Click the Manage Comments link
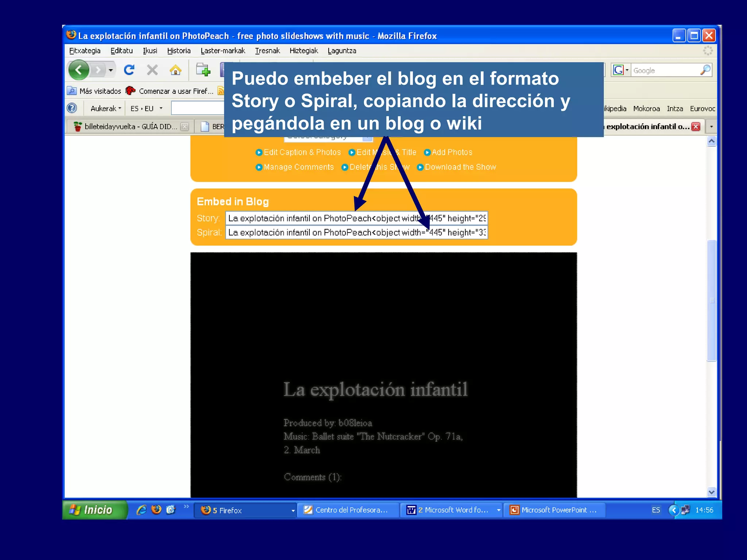The height and width of the screenshot is (560, 747). click(295, 167)
